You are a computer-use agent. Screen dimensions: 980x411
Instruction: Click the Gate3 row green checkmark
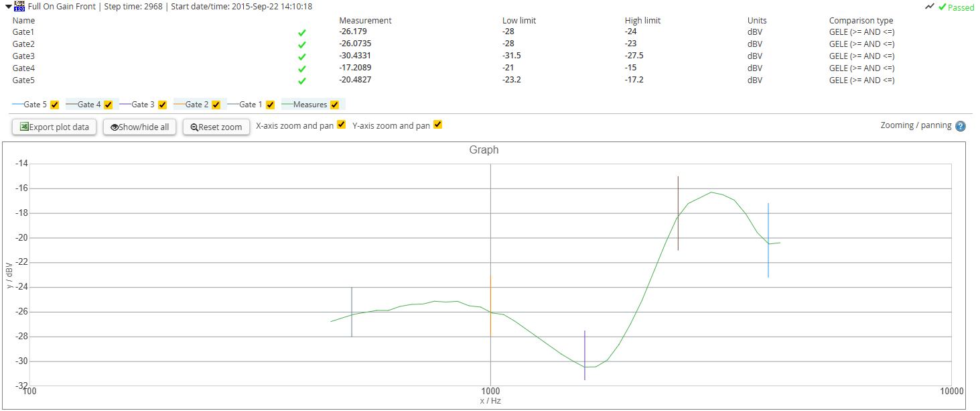pos(302,57)
